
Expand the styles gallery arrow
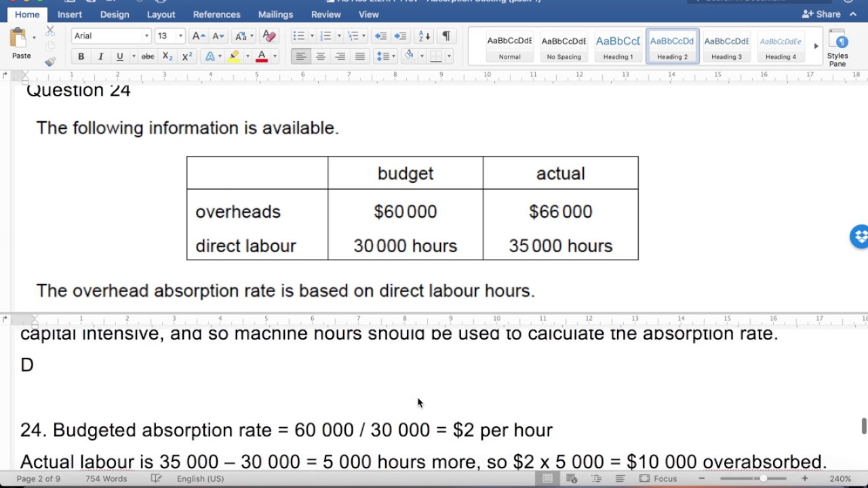coord(816,47)
